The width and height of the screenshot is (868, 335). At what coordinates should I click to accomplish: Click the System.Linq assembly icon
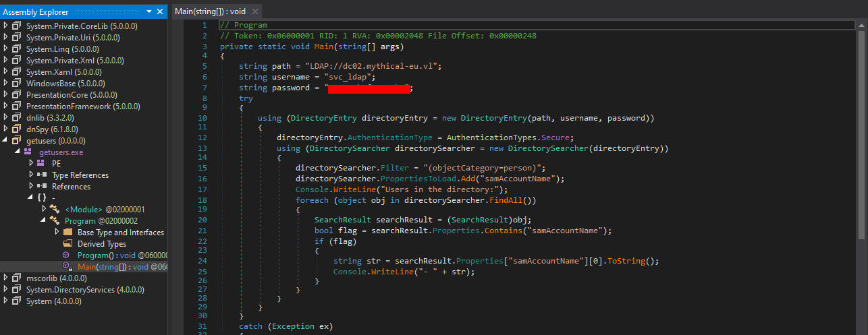(x=17, y=49)
